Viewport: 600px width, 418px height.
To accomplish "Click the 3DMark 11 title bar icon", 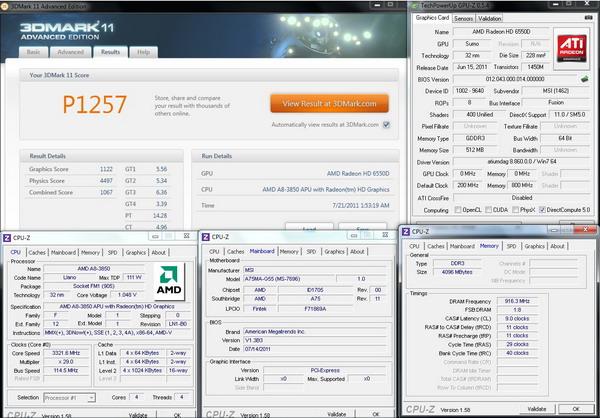I will [x=4, y=6].
